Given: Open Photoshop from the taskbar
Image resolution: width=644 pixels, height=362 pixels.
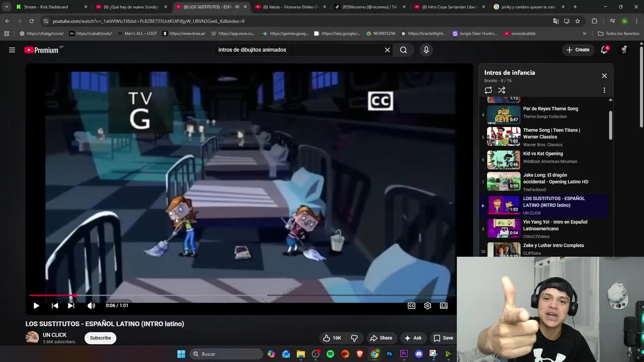Looking at the screenshot, I should pyautogui.click(x=389, y=354).
